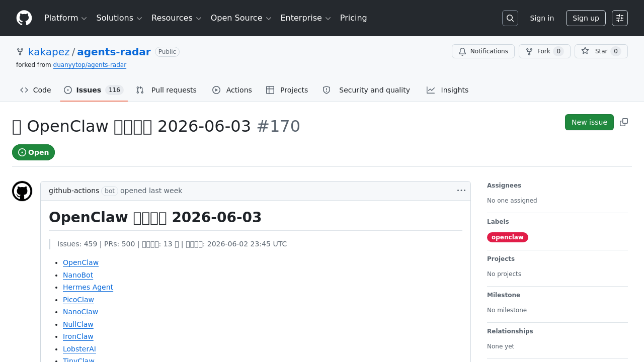Expand the Solutions dropdown menu
644x362 pixels.
pos(119,18)
